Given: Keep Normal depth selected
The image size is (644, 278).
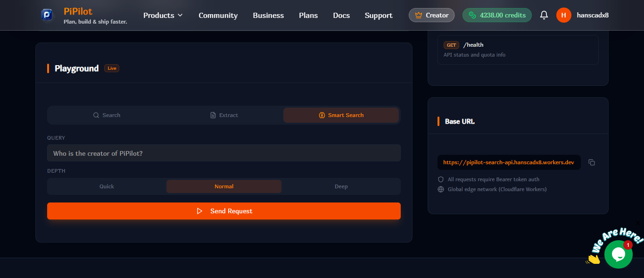Looking at the screenshot, I should pyautogui.click(x=223, y=186).
